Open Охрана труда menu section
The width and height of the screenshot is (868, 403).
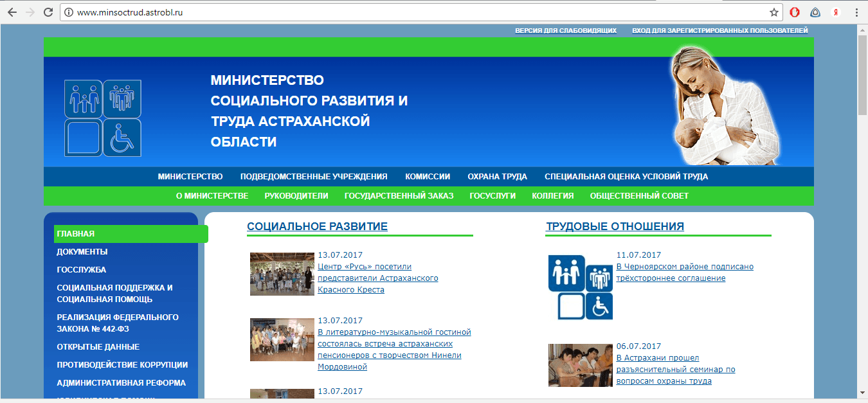coord(497,177)
